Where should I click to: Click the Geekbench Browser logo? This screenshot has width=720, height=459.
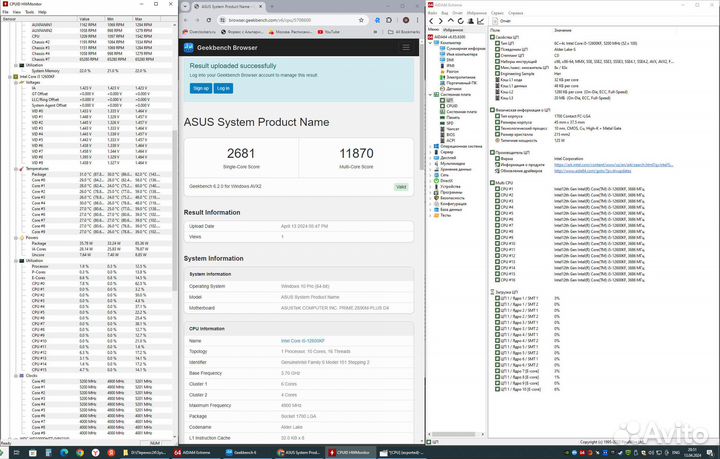[x=220, y=47]
